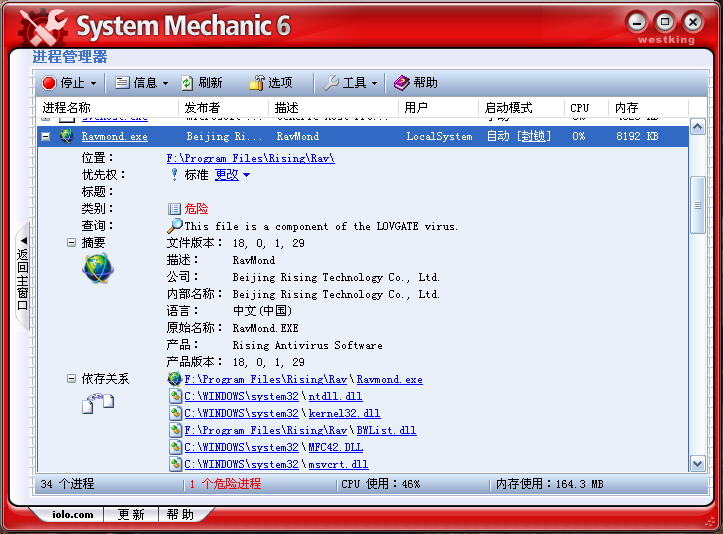Open ntdll.dll dependency link
The image size is (723, 534).
(x=335, y=397)
